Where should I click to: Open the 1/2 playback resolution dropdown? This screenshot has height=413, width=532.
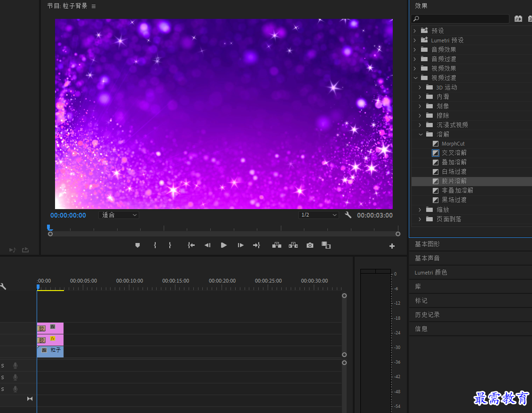[318, 215]
